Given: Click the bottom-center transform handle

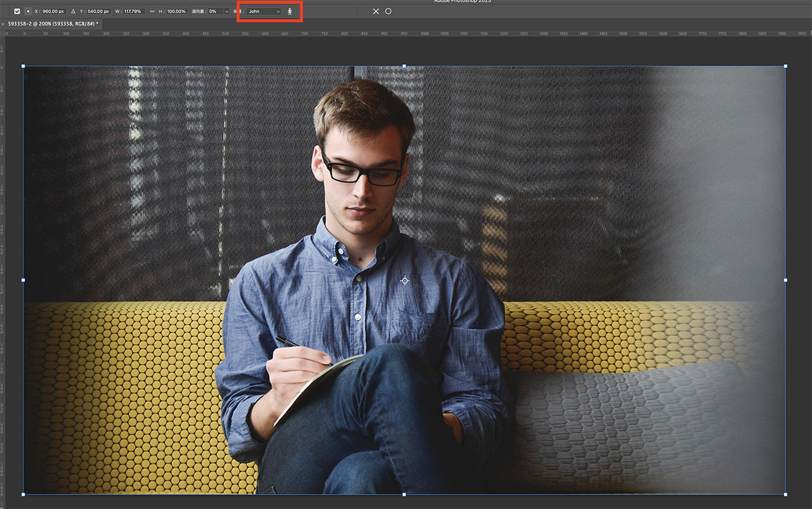Looking at the screenshot, I should click(x=405, y=494).
